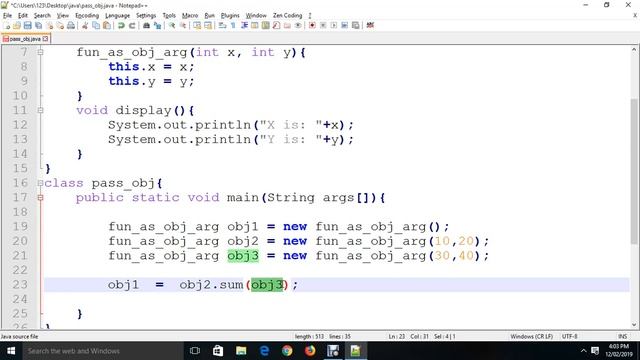Click the Run Macro Multiple Times icon

tap(344, 25)
